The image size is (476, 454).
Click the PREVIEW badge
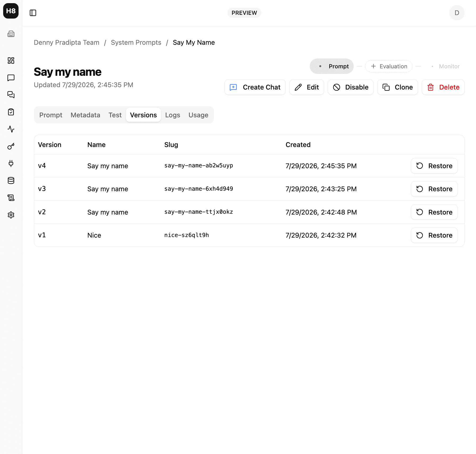coord(244,13)
